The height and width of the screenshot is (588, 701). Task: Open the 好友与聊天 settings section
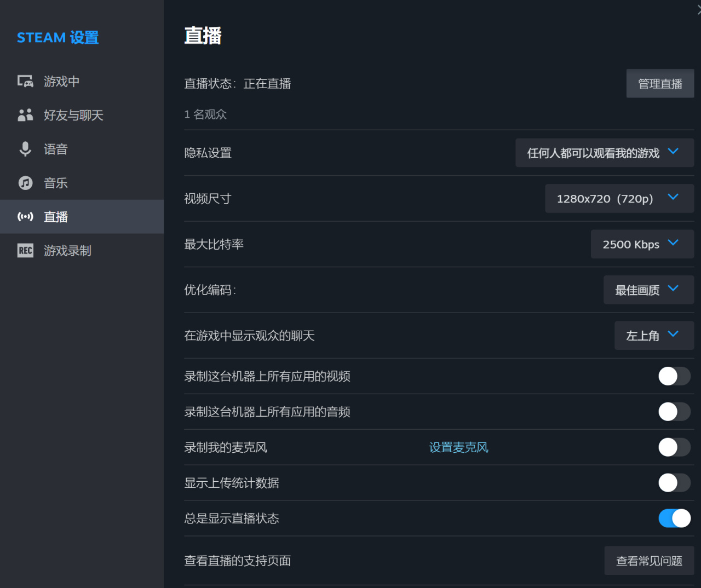coord(82,115)
